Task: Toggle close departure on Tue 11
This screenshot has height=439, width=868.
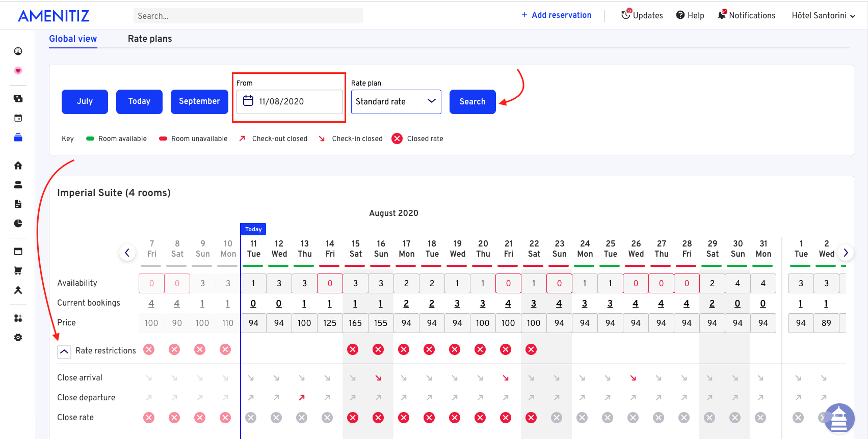Action: coord(251,398)
